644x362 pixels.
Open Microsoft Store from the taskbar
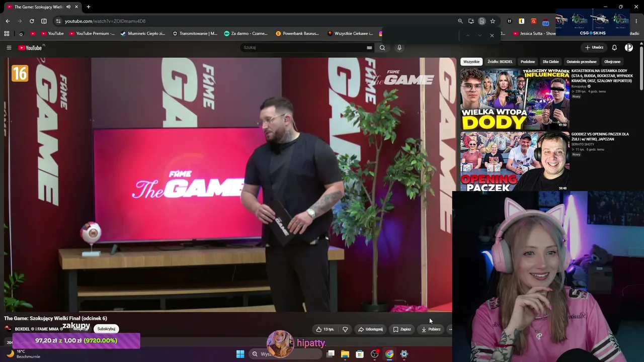360,354
